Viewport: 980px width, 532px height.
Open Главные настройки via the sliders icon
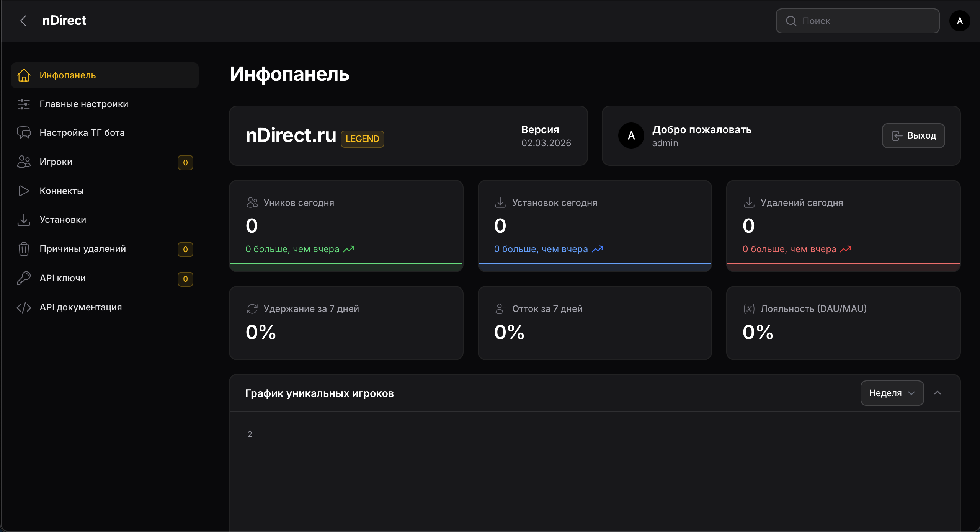pos(24,104)
